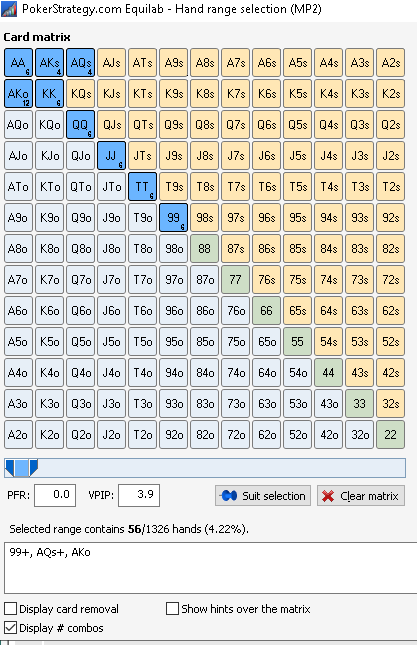Enable Show hints over the matrix

tap(172, 608)
